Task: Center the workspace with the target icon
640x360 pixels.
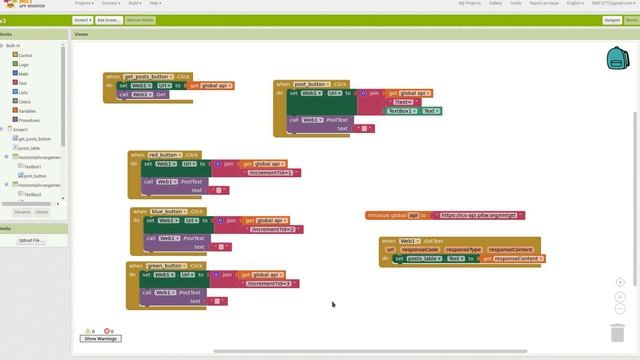Action: (x=620, y=282)
